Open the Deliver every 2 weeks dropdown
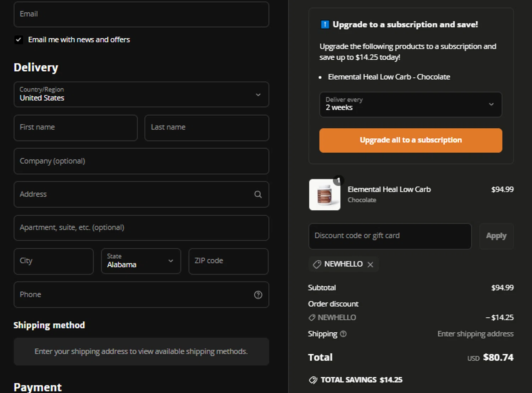 [411, 104]
